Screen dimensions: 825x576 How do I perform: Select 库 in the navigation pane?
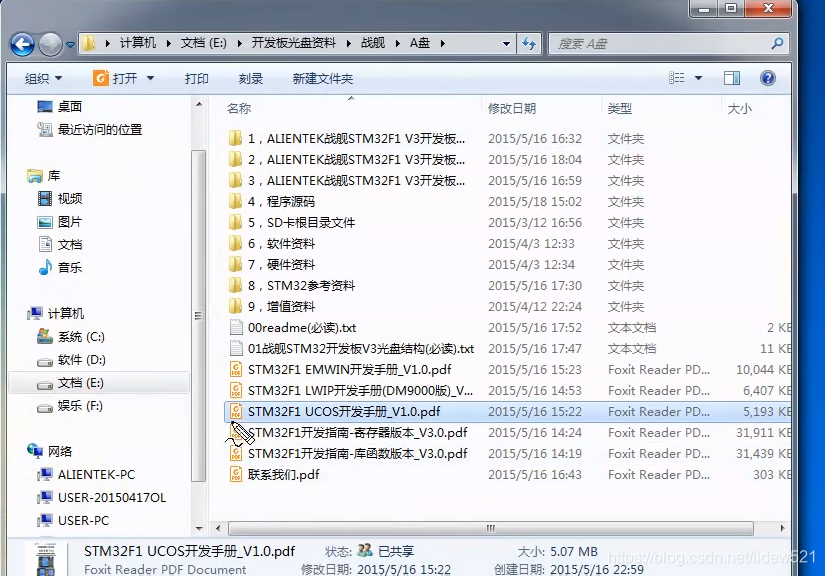[x=54, y=176]
